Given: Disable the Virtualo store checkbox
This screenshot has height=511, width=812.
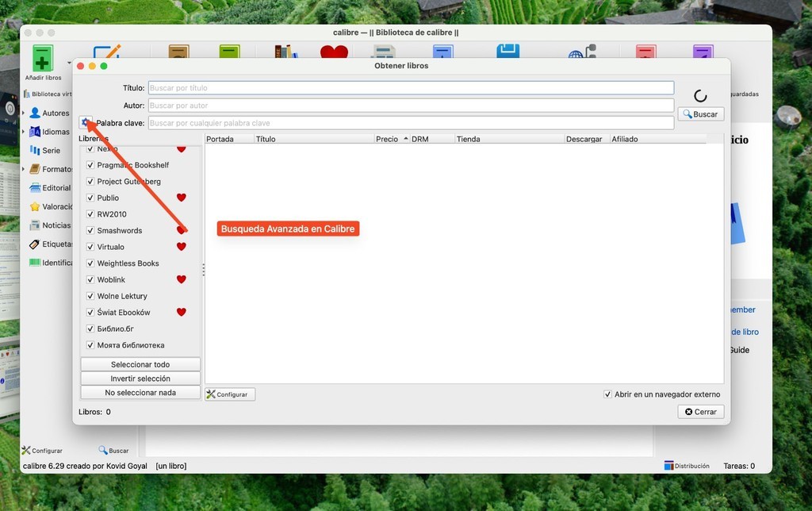Looking at the screenshot, I should click(x=90, y=247).
